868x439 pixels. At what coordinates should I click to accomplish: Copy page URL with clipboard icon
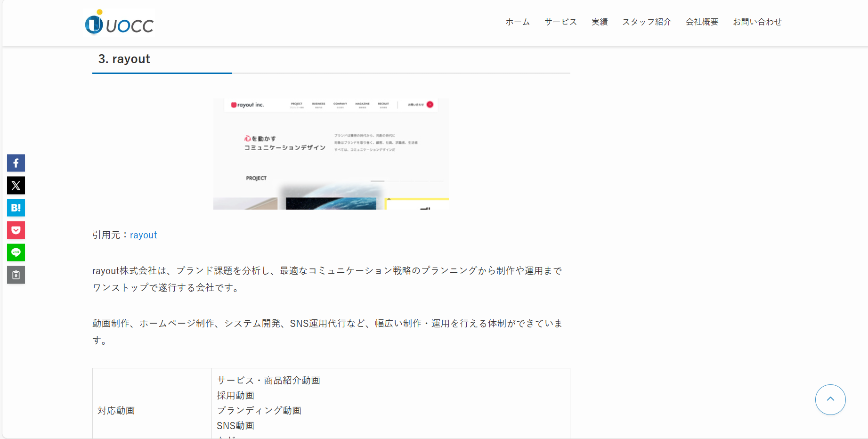coord(16,275)
